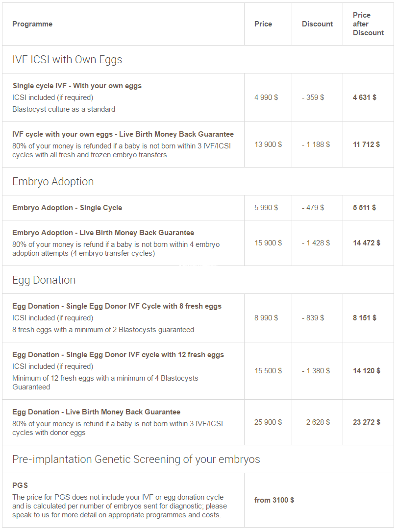
Task: Click Embryo Adoption Live Birth Guarantee title
Action: click(x=103, y=233)
